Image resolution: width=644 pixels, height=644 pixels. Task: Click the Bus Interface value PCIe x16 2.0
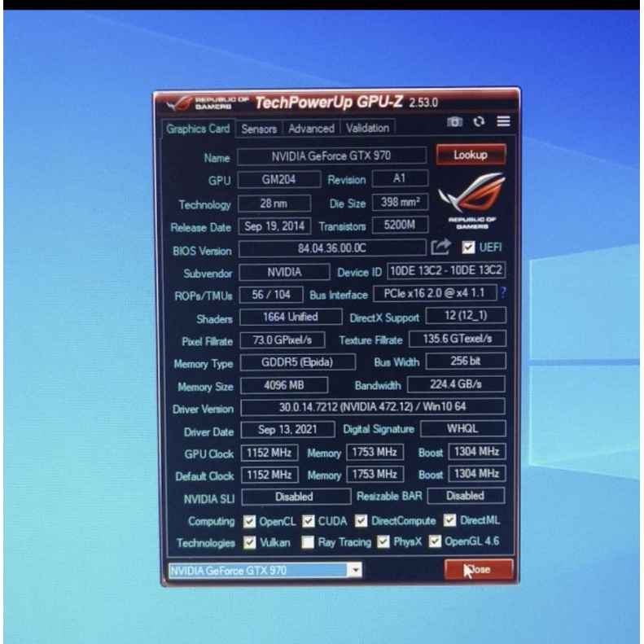click(435, 293)
